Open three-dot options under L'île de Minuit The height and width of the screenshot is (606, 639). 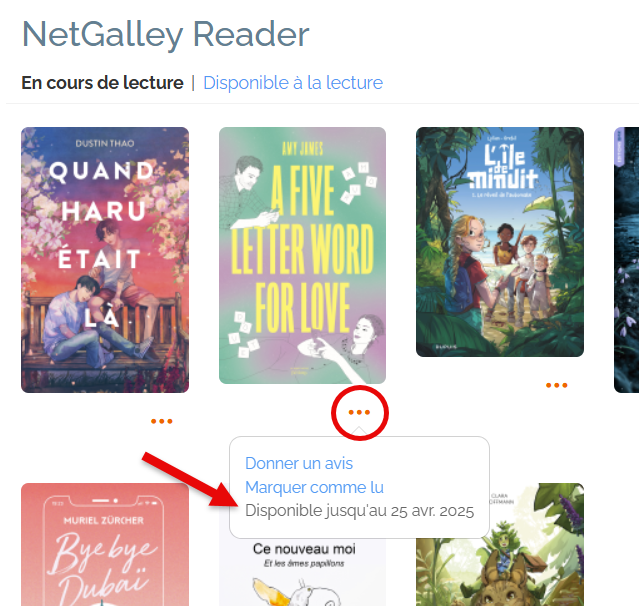(557, 385)
